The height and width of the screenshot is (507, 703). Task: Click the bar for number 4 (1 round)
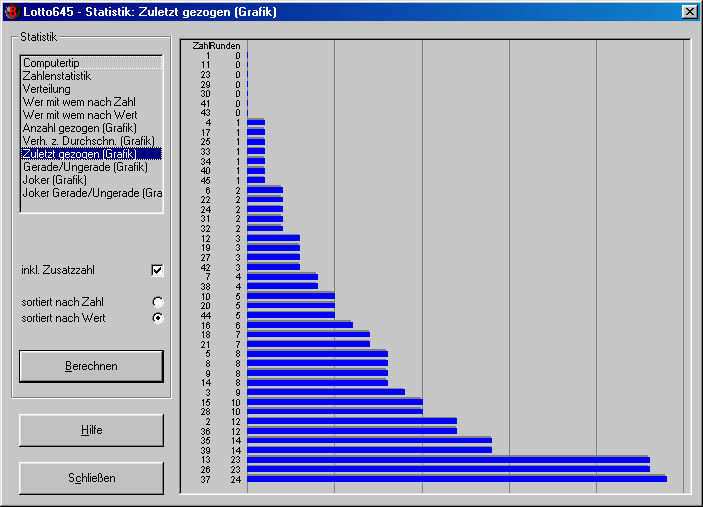tap(256, 122)
